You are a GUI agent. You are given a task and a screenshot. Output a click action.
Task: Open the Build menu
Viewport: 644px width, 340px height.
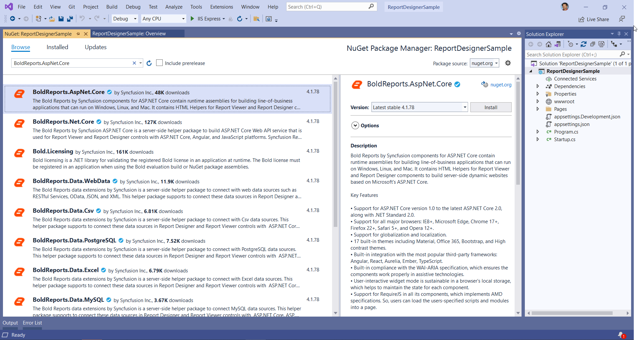pyautogui.click(x=112, y=7)
